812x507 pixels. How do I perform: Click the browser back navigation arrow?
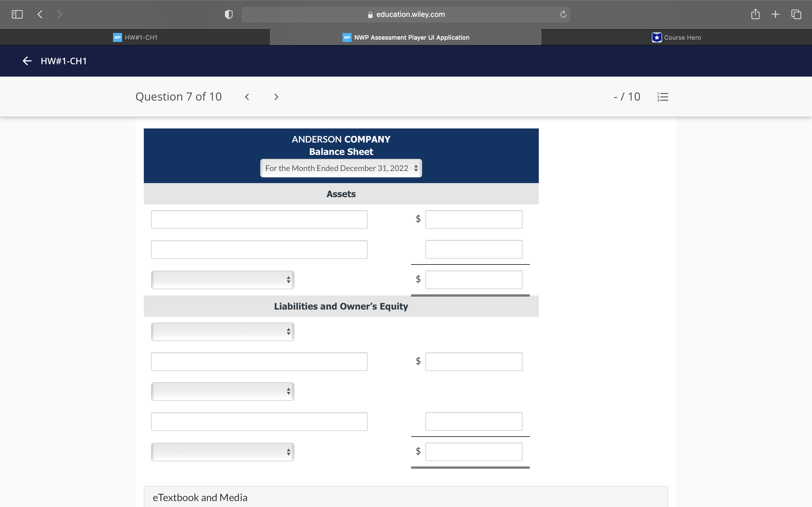click(39, 14)
